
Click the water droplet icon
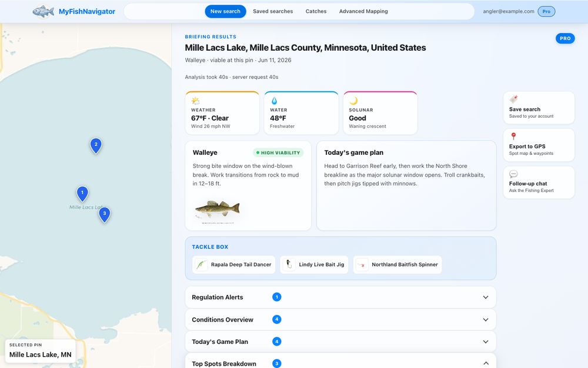tap(274, 101)
